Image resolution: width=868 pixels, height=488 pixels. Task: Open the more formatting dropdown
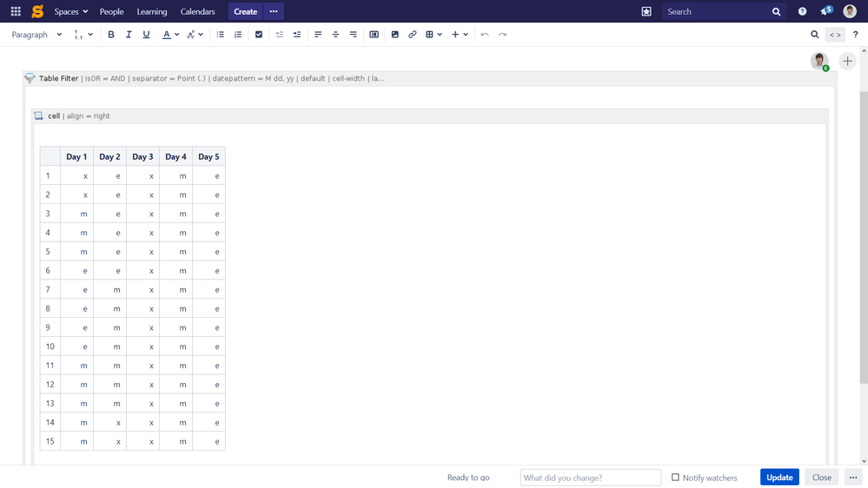195,35
